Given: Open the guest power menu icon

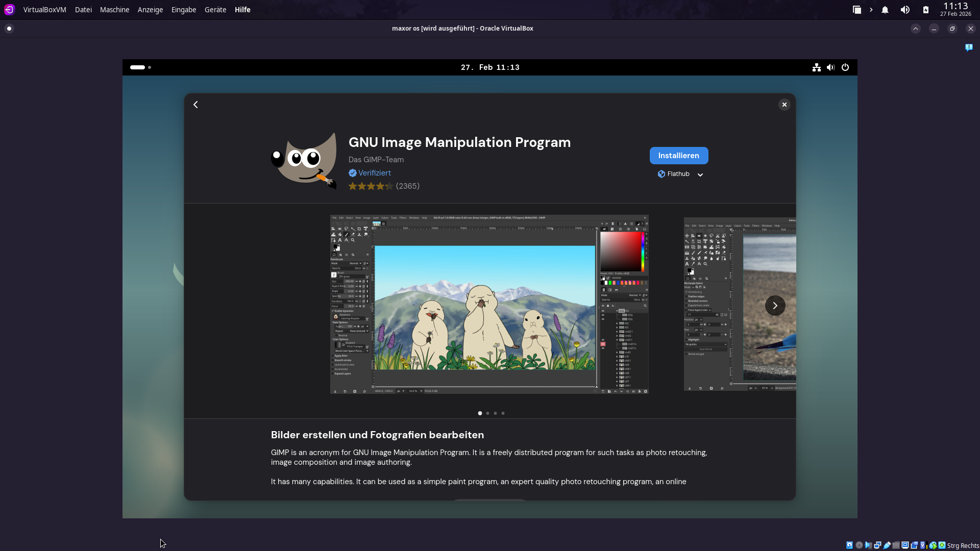Looking at the screenshot, I should point(845,67).
